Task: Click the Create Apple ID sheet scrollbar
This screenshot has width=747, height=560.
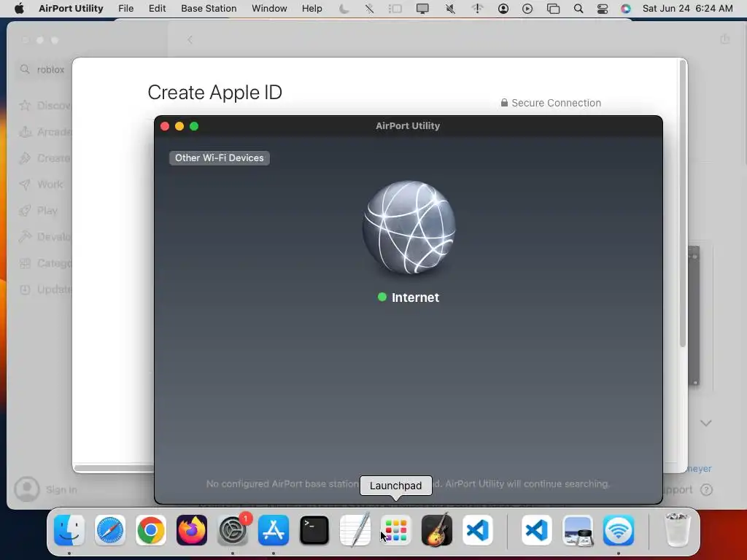Action: pos(683,205)
